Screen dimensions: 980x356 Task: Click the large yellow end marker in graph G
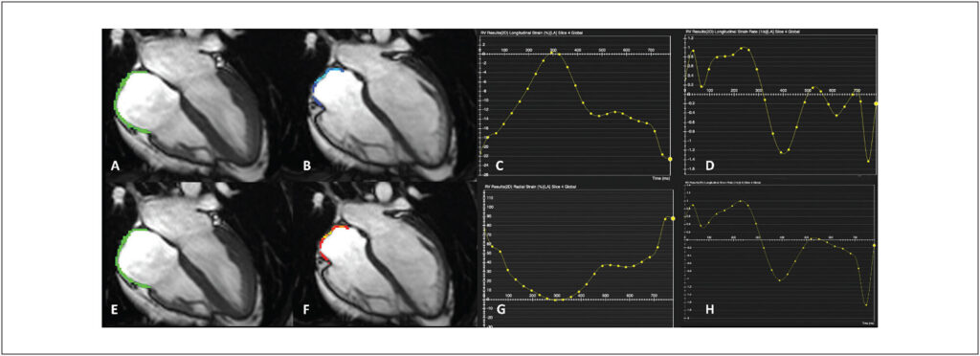pyautogui.click(x=673, y=218)
